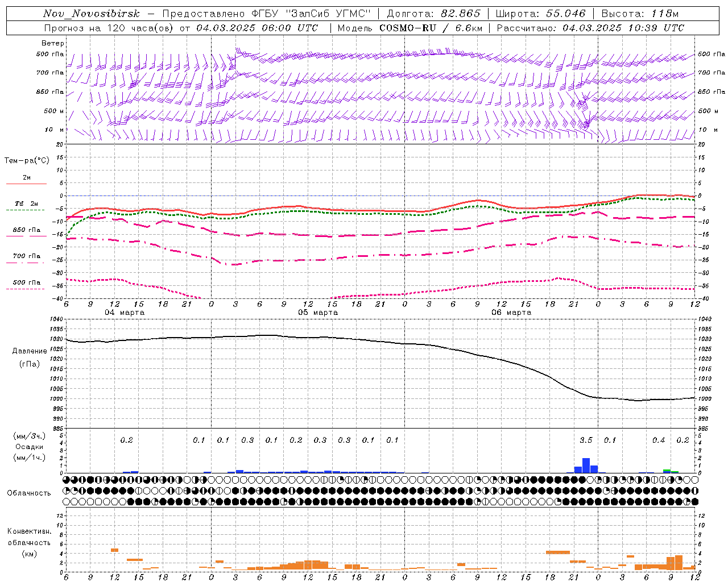Click the 'Высота: 118м' header field

coord(640,14)
